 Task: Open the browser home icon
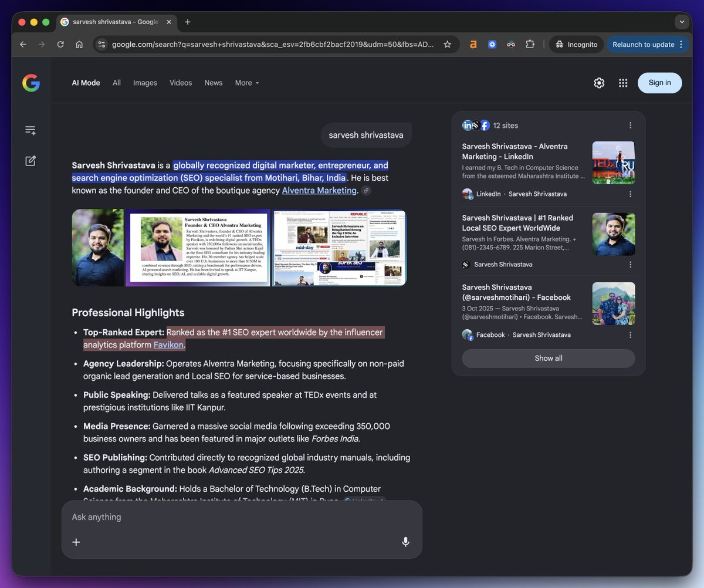point(79,45)
